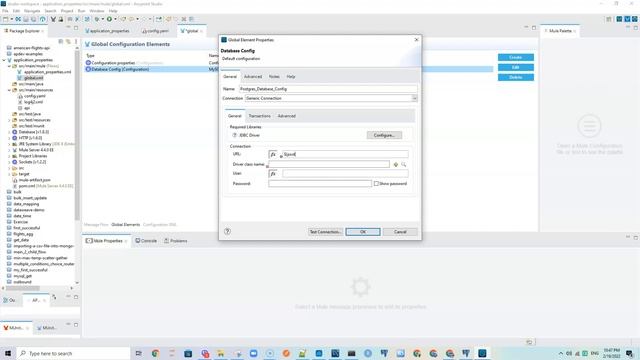Click Configuration properties element icon

click(88, 63)
